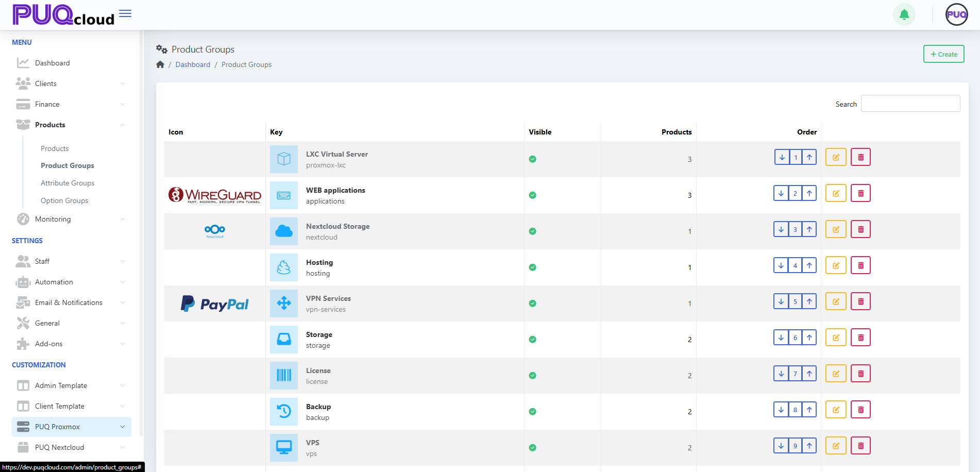Open the PUQ user avatar menu
Viewport: 980px width, 472px height.
tap(957, 14)
